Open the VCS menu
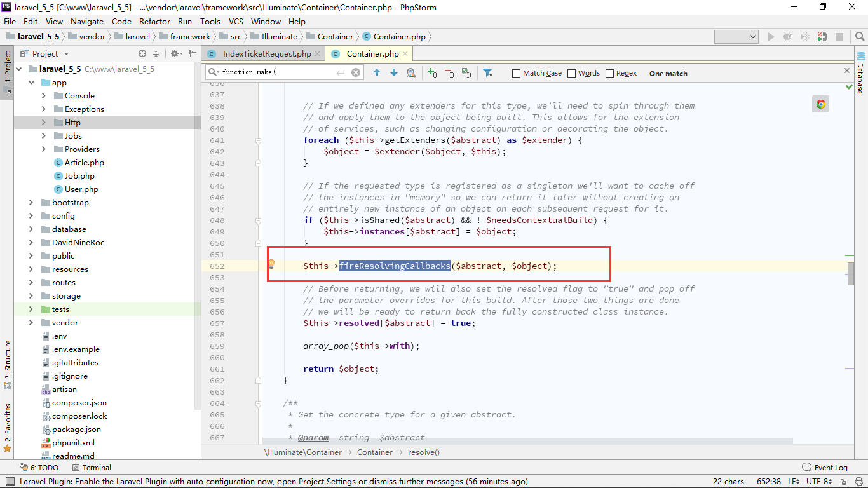This screenshot has width=868, height=488. coord(236,21)
